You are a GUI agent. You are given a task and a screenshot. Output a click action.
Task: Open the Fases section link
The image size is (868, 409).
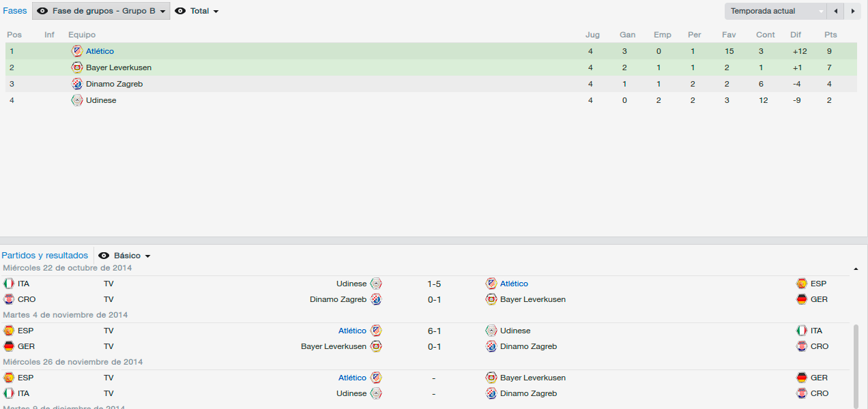pyautogui.click(x=15, y=11)
